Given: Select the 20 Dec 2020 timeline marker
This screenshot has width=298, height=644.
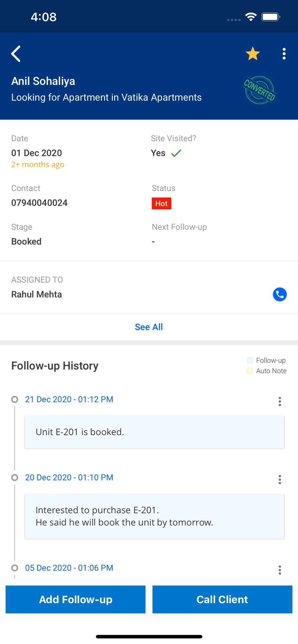Looking at the screenshot, I should tap(15, 477).
